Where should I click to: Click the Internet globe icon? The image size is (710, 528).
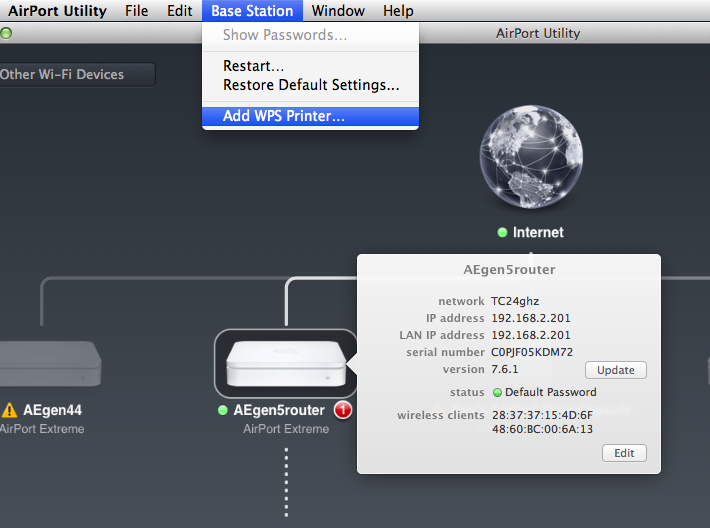pyautogui.click(x=531, y=157)
